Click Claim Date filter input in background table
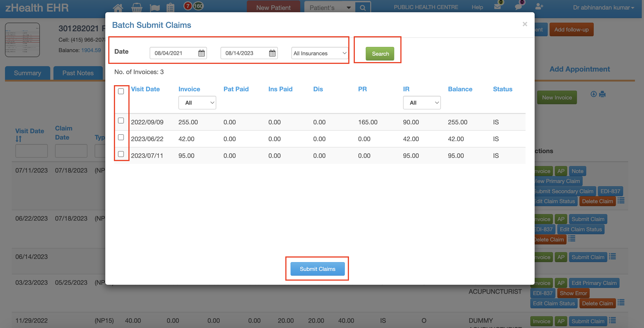Screen dimensions: 644x328 tap(71, 151)
